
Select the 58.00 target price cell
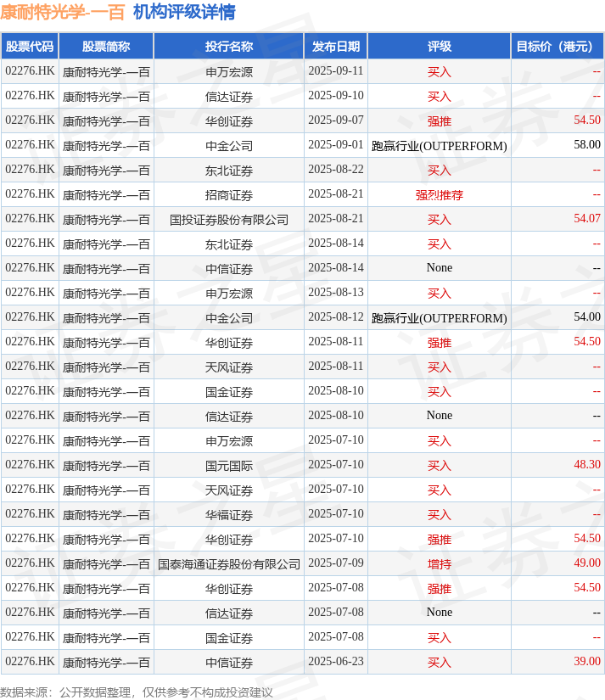(x=586, y=145)
